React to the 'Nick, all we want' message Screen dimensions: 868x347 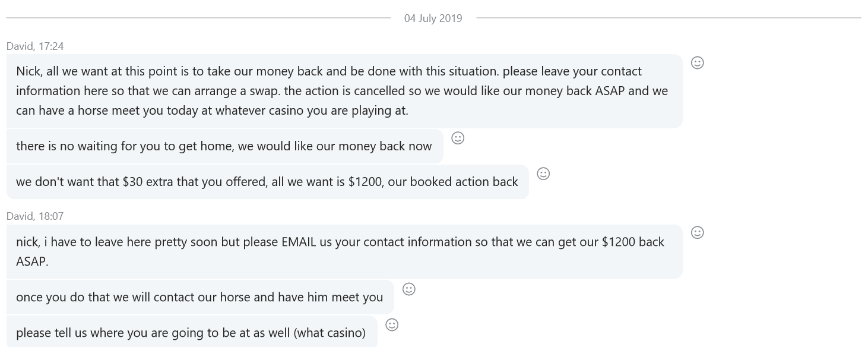698,63
